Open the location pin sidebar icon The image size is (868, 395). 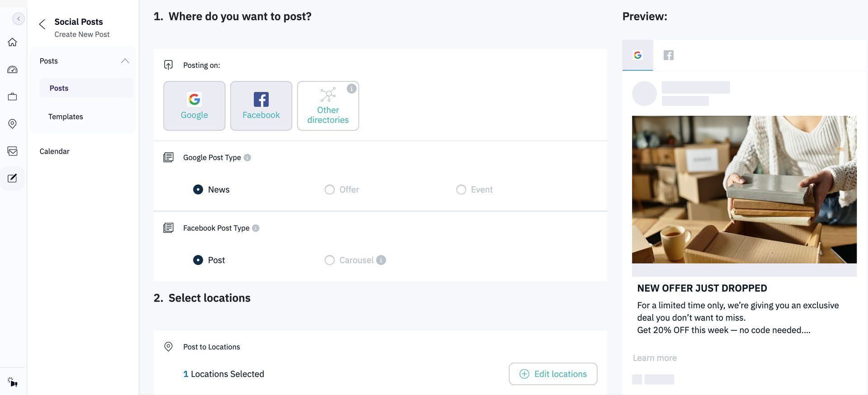coord(13,124)
